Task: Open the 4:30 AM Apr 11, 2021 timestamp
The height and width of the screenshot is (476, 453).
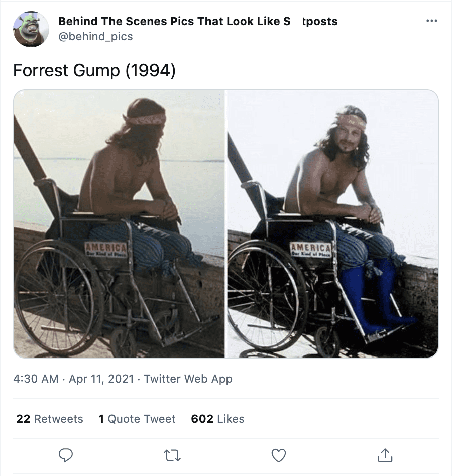Action: 73,379
